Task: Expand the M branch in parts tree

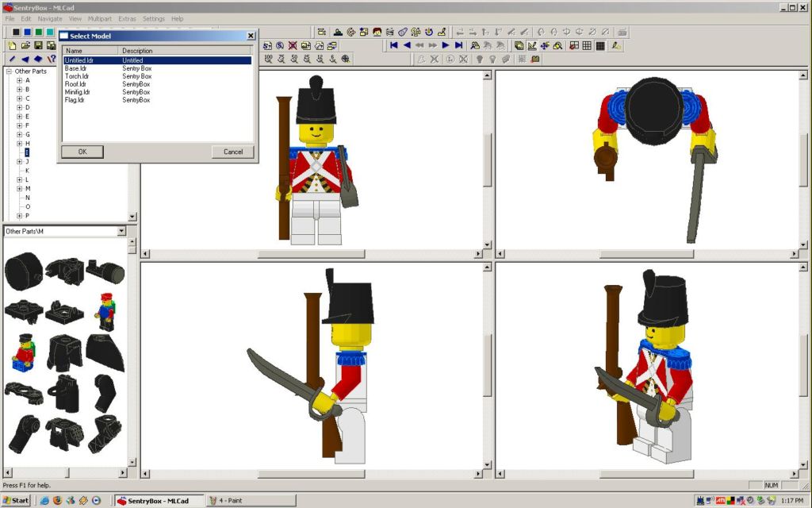Action: 19,189
